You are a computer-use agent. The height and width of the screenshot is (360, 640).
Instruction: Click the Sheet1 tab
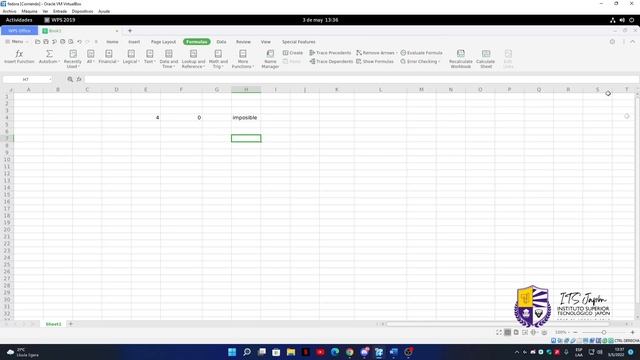click(53, 324)
